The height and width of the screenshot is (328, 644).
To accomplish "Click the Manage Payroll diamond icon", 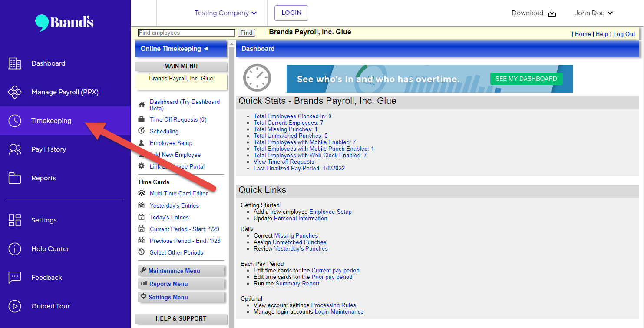I will [15, 92].
